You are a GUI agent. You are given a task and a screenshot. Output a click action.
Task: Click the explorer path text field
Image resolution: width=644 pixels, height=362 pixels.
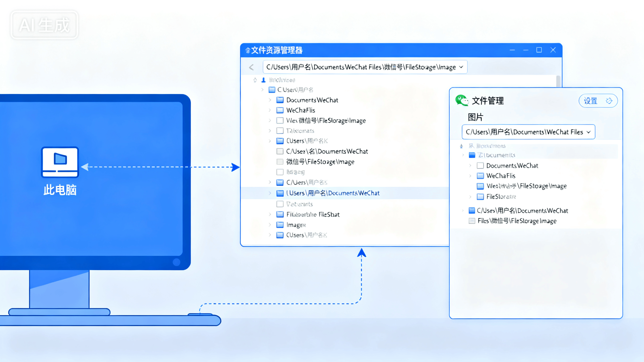click(x=360, y=67)
